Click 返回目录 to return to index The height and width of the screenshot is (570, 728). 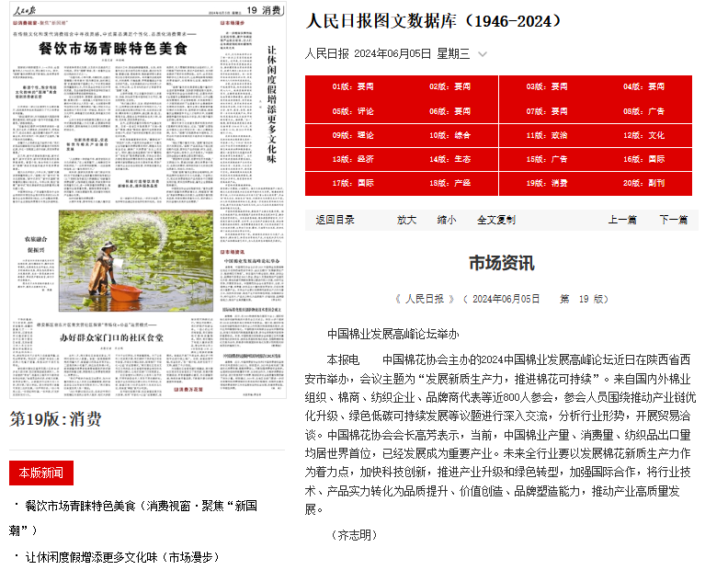(335, 220)
